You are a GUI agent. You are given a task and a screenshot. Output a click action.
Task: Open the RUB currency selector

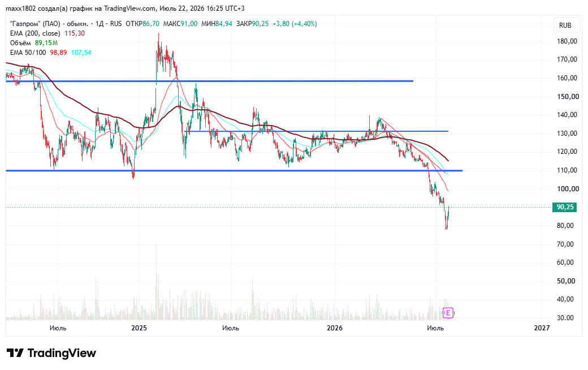point(565,25)
